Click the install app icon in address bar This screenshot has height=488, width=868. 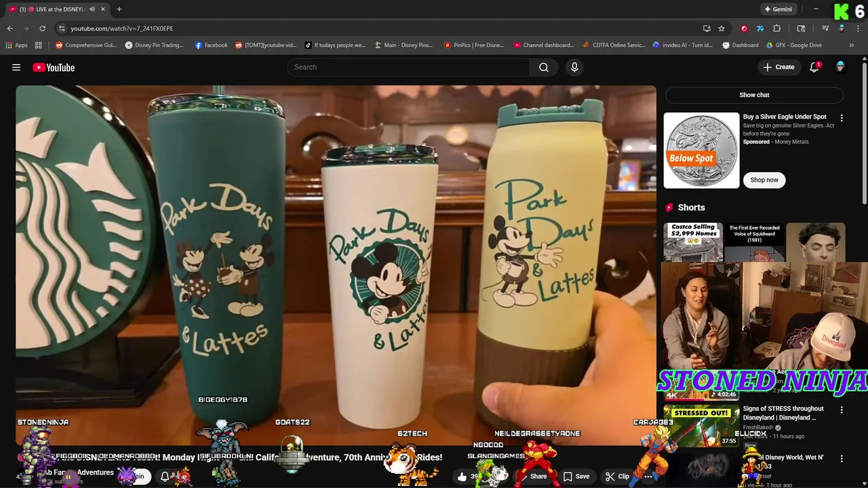coord(707,28)
